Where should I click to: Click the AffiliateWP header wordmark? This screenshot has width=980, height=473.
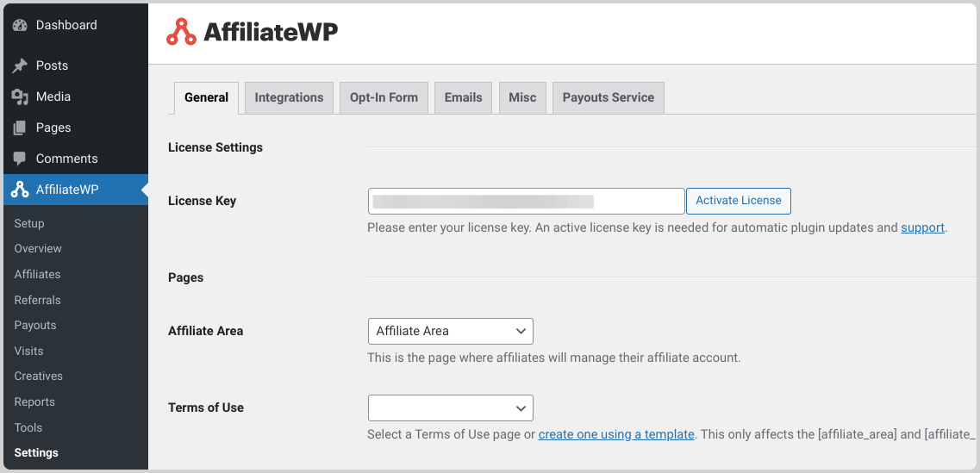click(x=271, y=32)
